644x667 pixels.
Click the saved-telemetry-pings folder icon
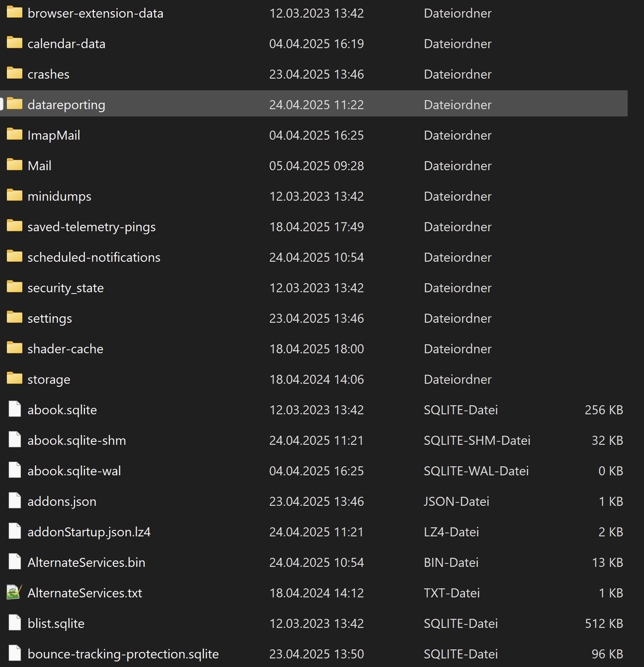(x=14, y=226)
